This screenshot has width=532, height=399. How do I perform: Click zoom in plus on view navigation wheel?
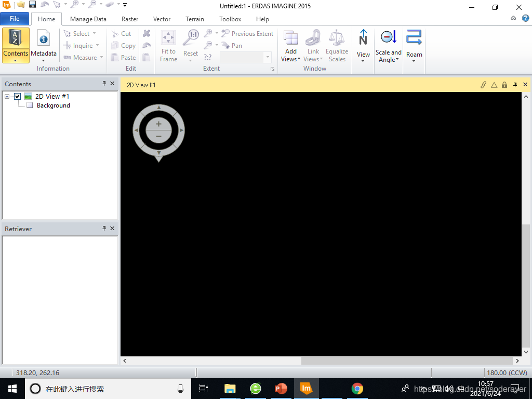(x=158, y=124)
